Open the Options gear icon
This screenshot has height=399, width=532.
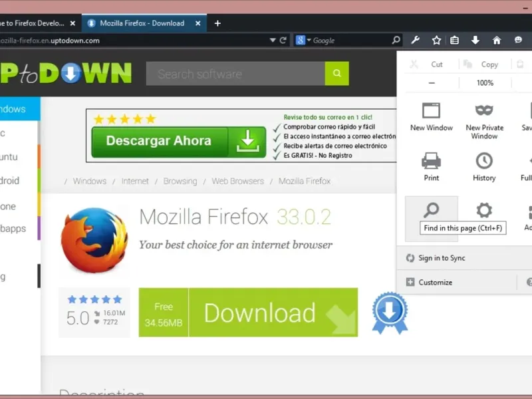(484, 211)
